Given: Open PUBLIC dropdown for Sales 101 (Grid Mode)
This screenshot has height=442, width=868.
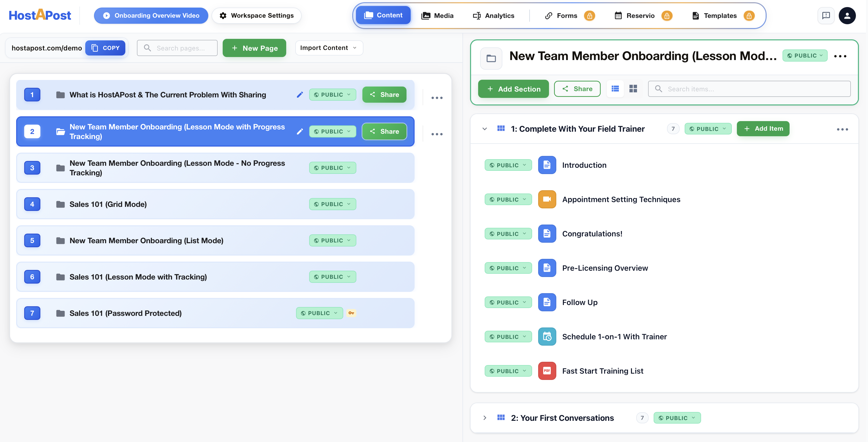Looking at the screenshot, I should point(333,204).
